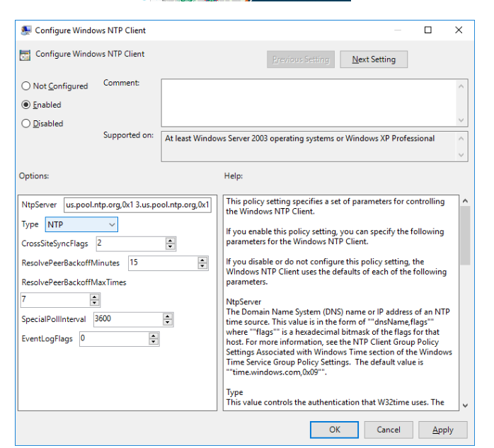
Task: Decrease ResolvePeerBackoffMaxTimes with down arrow
Action: click(94, 303)
